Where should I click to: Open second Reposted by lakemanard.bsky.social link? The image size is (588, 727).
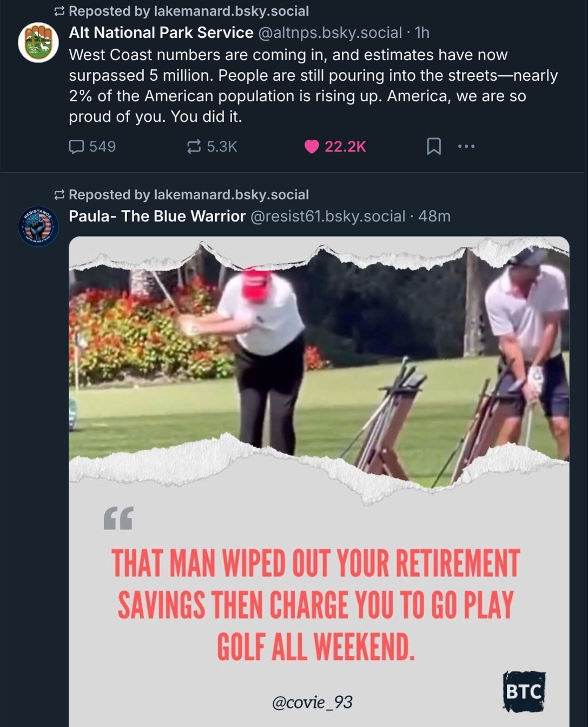point(189,194)
